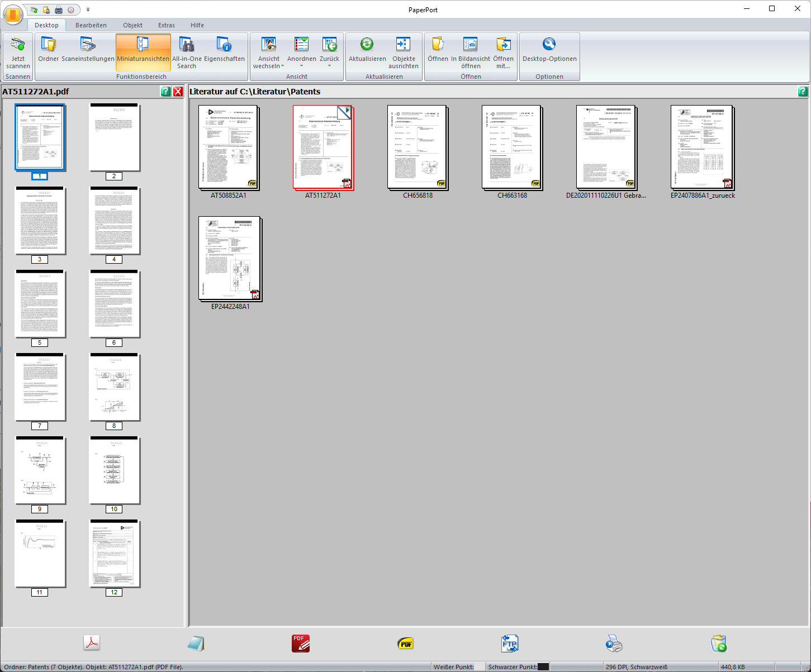The width and height of the screenshot is (811, 672).
Task: Select page 8 thumbnail
Action: pos(114,387)
